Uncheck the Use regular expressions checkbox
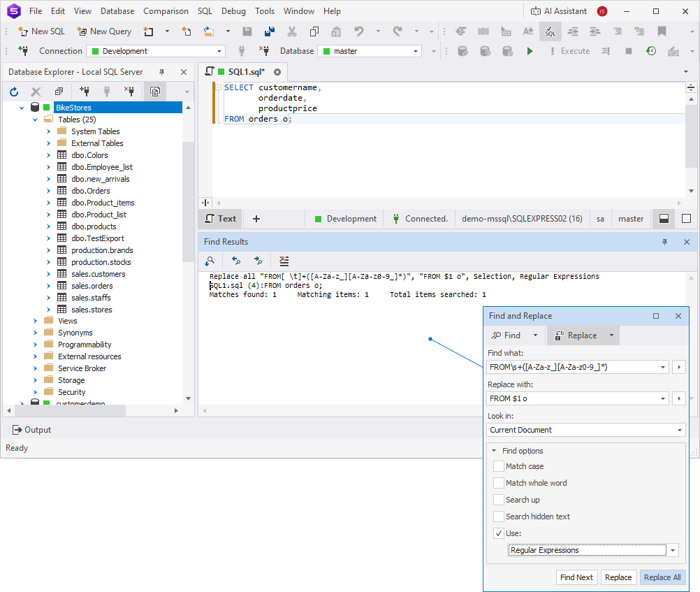 tap(499, 533)
